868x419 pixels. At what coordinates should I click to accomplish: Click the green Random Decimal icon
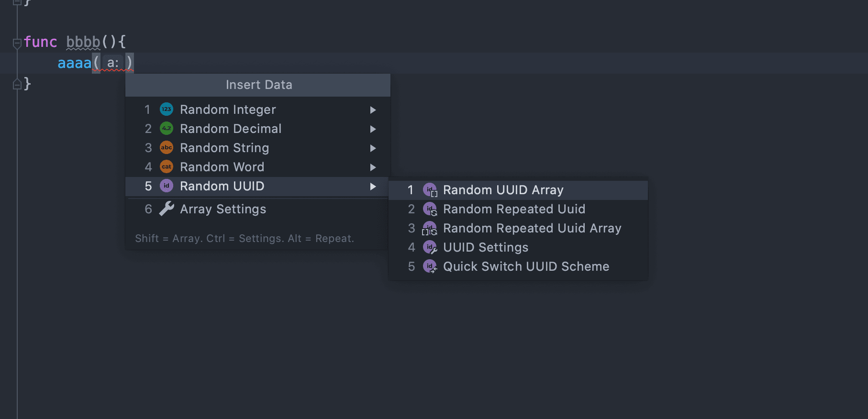pos(166,129)
